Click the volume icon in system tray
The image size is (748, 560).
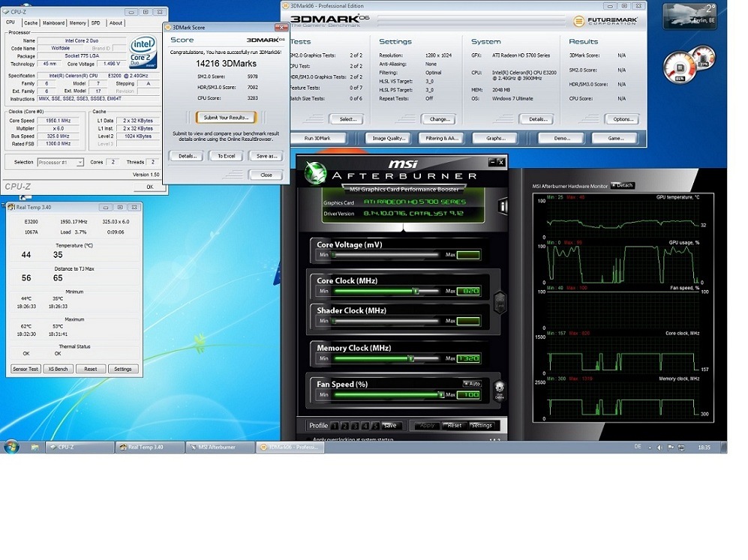pos(659,448)
